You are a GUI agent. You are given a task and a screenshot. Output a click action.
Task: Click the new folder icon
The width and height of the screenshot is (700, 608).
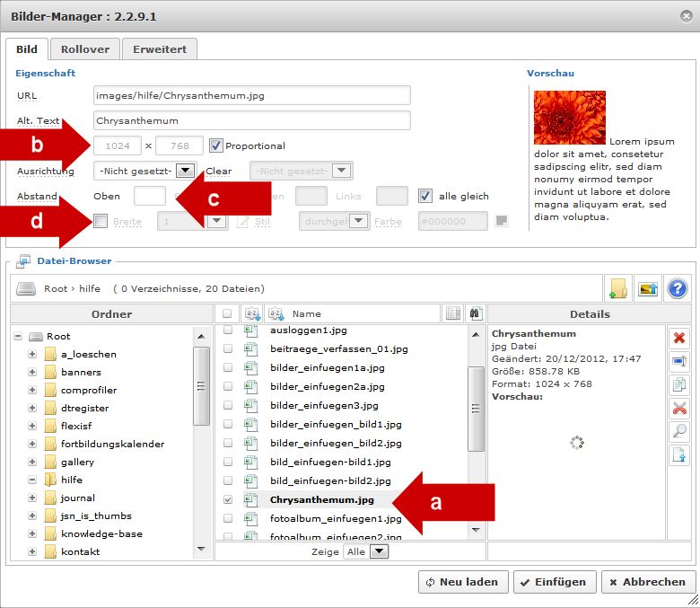click(x=618, y=288)
